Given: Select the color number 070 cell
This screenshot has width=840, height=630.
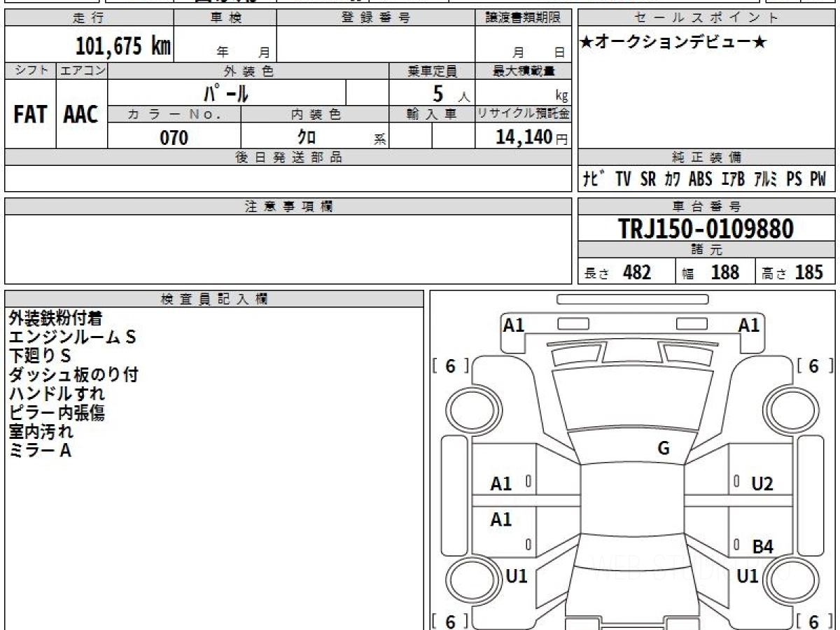Looking at the screenshot, I should 174,137.
